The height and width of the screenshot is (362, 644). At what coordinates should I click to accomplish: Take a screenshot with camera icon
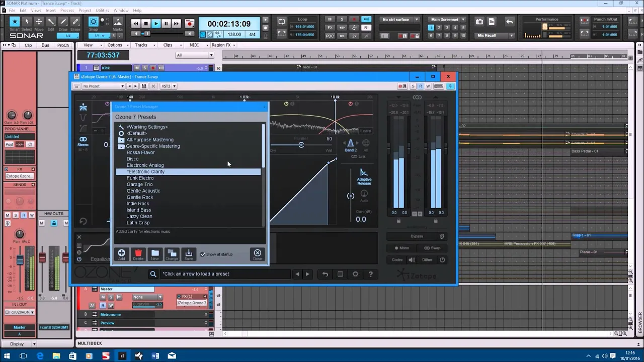(x=479, y=22)
